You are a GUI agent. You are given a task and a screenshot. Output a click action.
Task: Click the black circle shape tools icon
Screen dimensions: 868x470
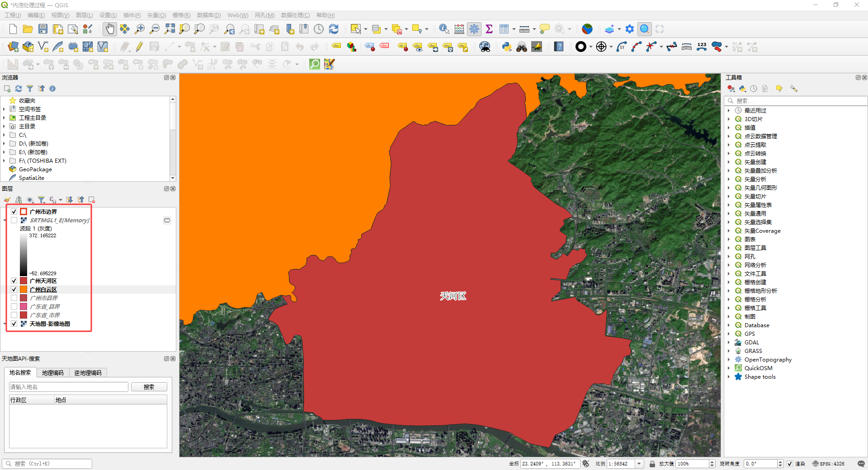point(581,47)
